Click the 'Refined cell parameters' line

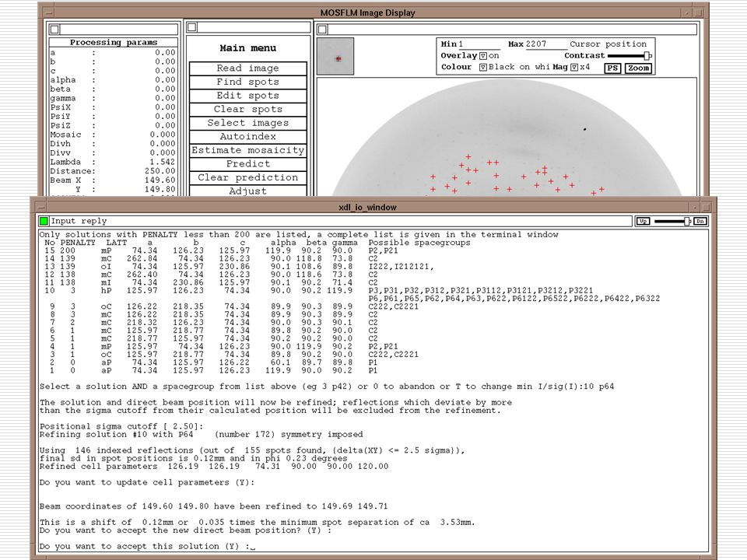click(x=214, y=466)
